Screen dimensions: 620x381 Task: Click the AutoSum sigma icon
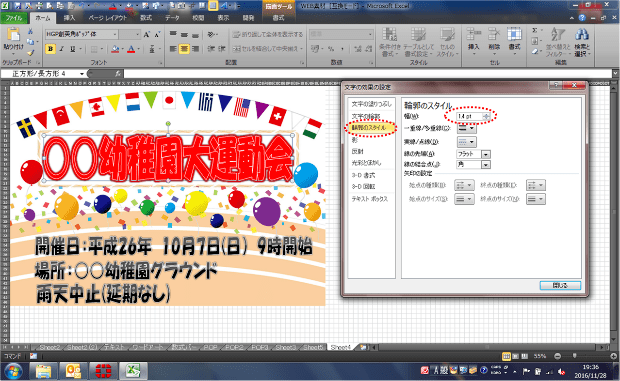(x=535, y=30)
